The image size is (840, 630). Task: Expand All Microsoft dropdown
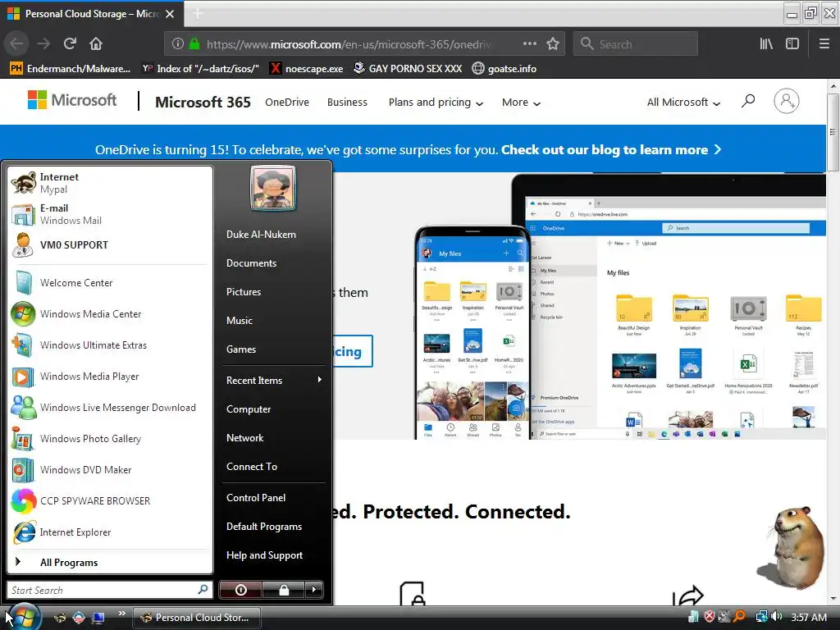tap(683, 103)
